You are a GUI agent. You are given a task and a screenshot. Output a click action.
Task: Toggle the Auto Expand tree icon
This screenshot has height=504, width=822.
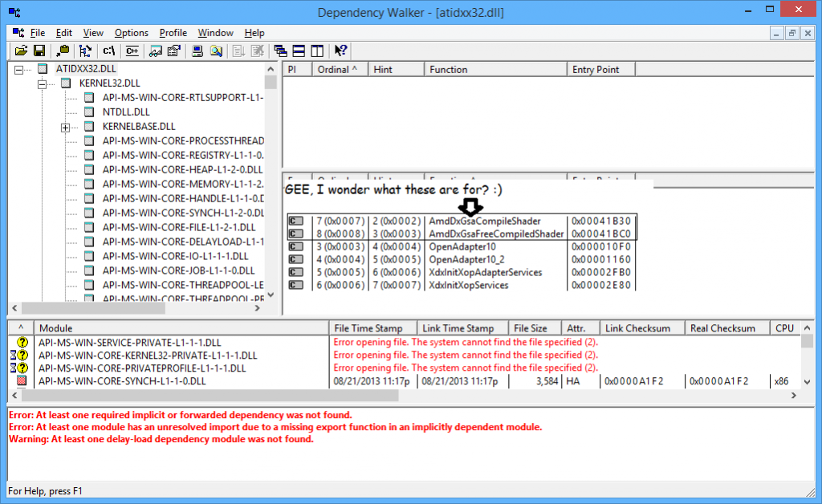tap(85, 51)
